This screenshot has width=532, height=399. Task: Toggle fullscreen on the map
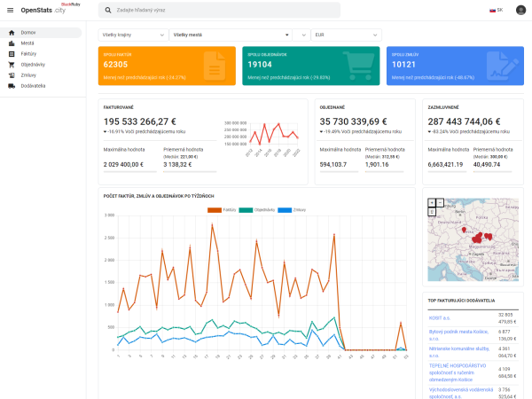[432, 212]
